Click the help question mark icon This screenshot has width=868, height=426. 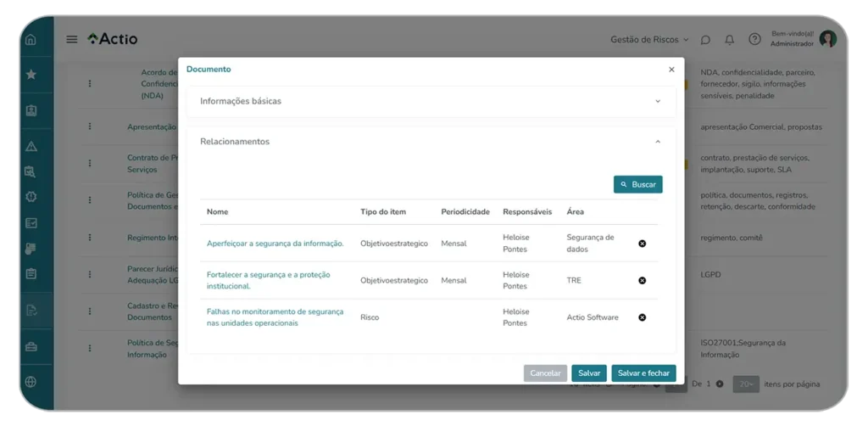point(754,39)
